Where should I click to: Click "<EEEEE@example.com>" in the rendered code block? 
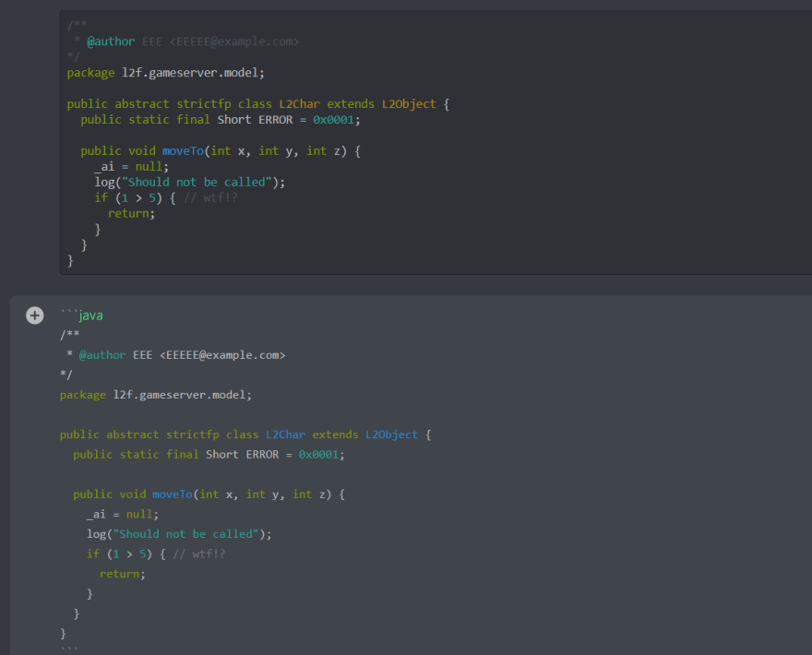point(234,42)
